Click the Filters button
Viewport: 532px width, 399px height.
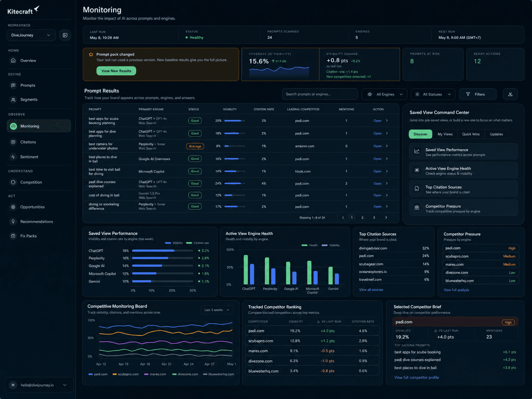478,94
